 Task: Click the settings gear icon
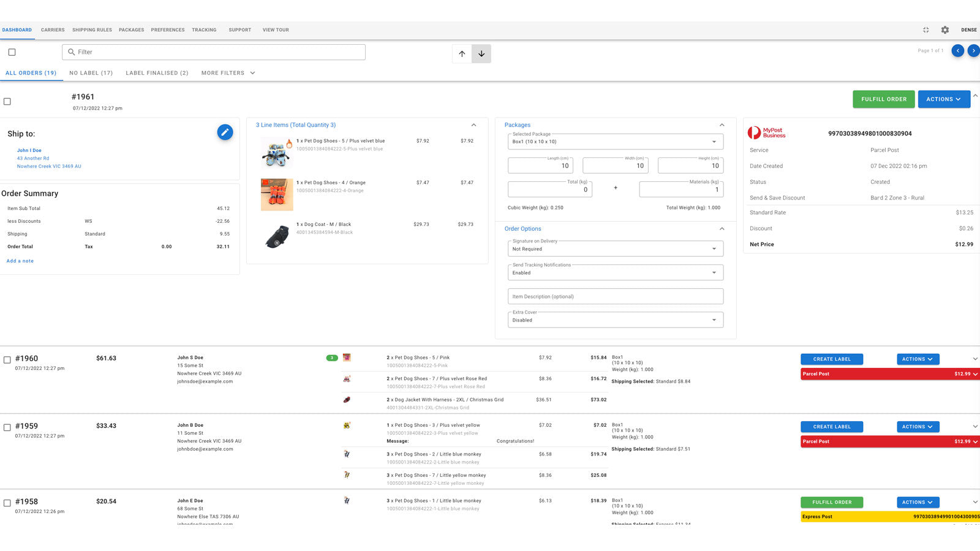[945, 30]
